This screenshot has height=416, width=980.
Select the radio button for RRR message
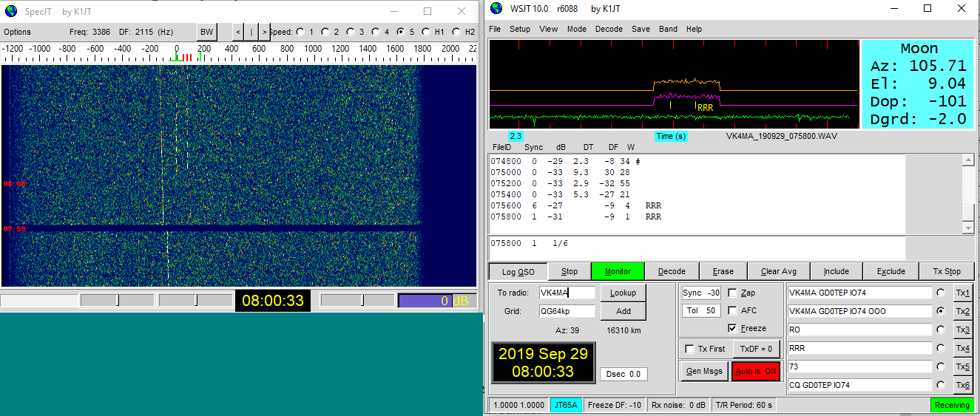point(940,348)
